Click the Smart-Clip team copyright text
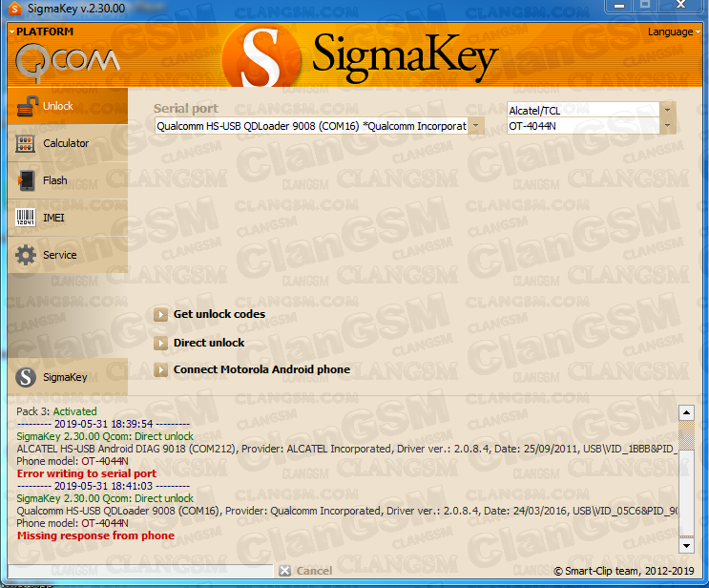Image resolution: width=709 pixels, height=588 pixels. tap(624, 571)
